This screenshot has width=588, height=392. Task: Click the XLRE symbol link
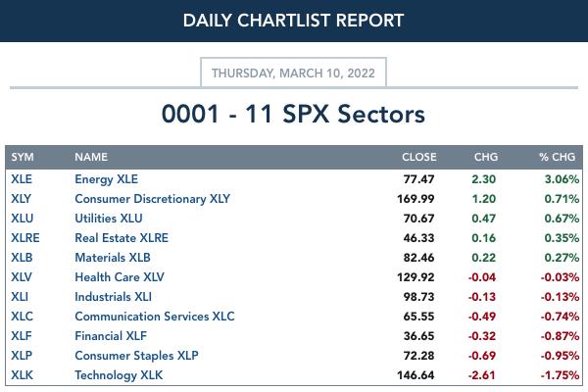click(x=25, y=238)
